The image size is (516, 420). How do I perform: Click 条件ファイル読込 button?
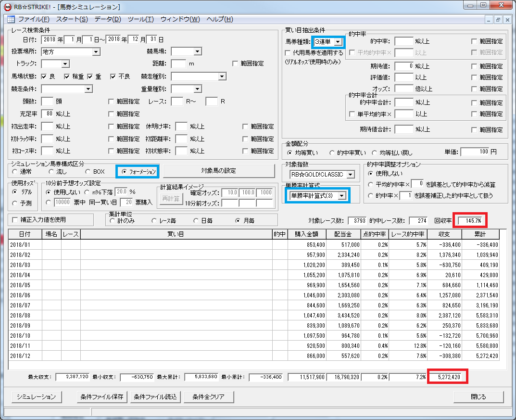155,397
